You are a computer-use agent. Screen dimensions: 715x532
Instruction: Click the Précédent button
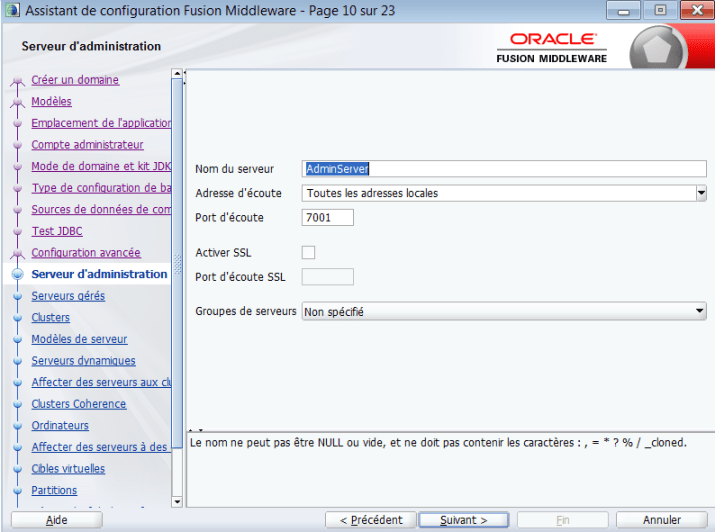(371, 520)
